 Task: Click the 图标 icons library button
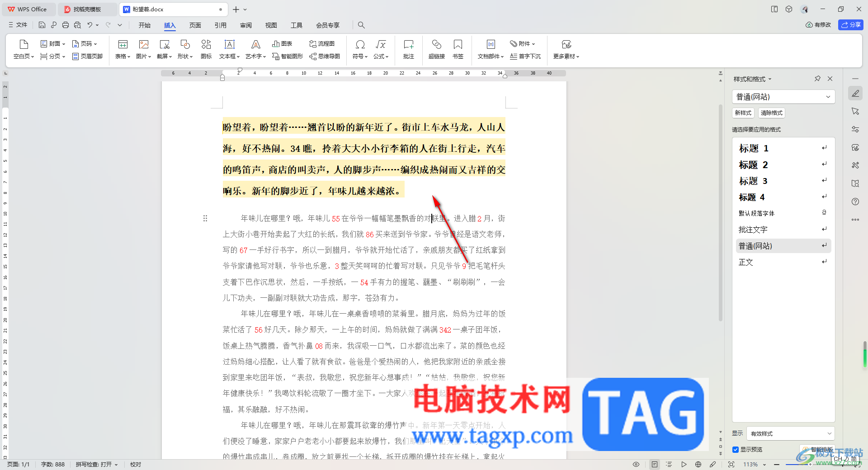coord(206,49)
